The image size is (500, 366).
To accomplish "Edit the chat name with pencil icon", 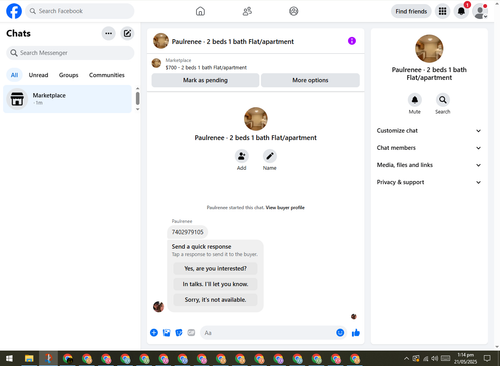I will pyautogui.click(x=270, y=156).
